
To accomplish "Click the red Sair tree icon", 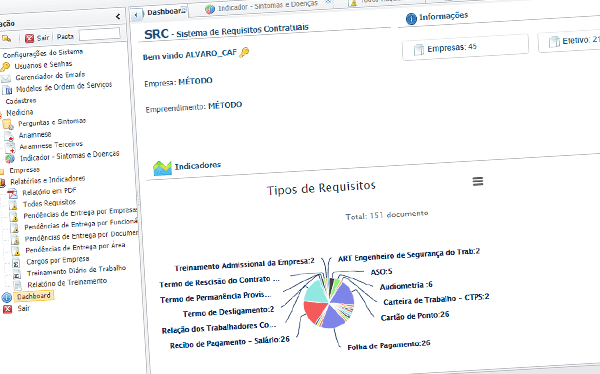I will (x=7, y=309).
